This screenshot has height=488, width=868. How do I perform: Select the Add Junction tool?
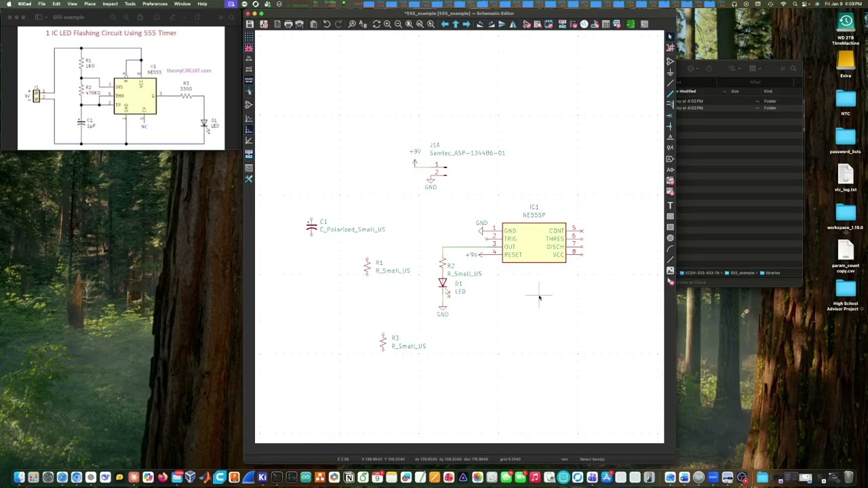[x=670, y=126]
